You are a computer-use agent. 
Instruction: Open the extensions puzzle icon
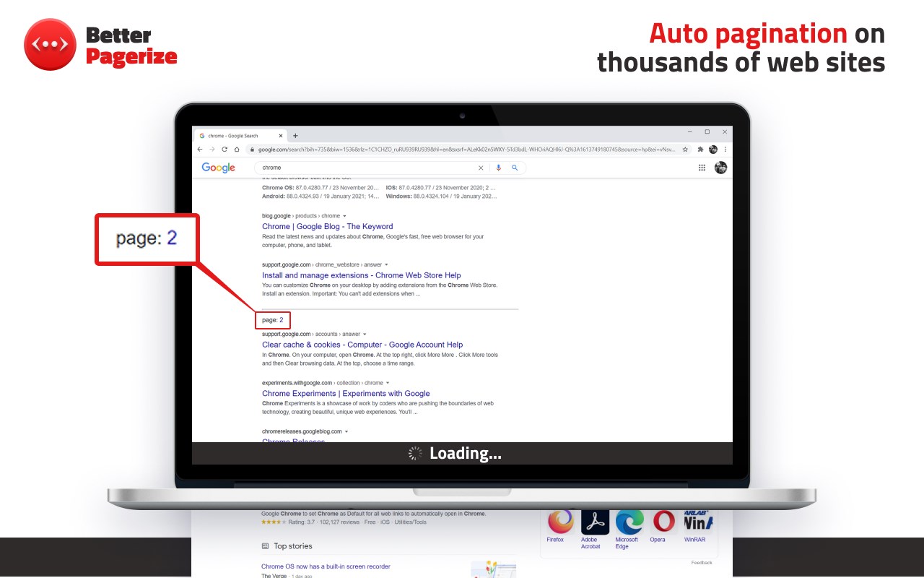[700, 150]
